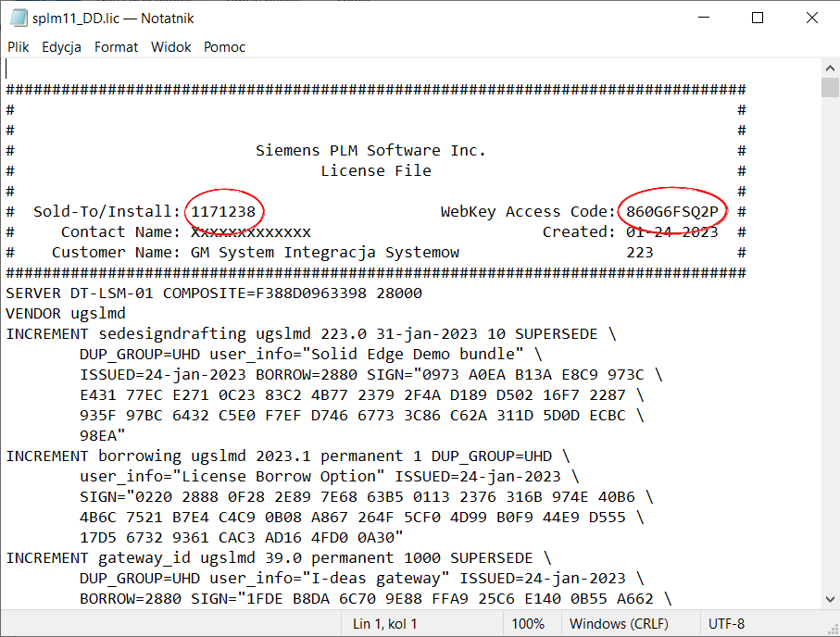Click the circled Sold-To number 1171238
The width and height of the screenshot is (840, 637).
[223, 212]
